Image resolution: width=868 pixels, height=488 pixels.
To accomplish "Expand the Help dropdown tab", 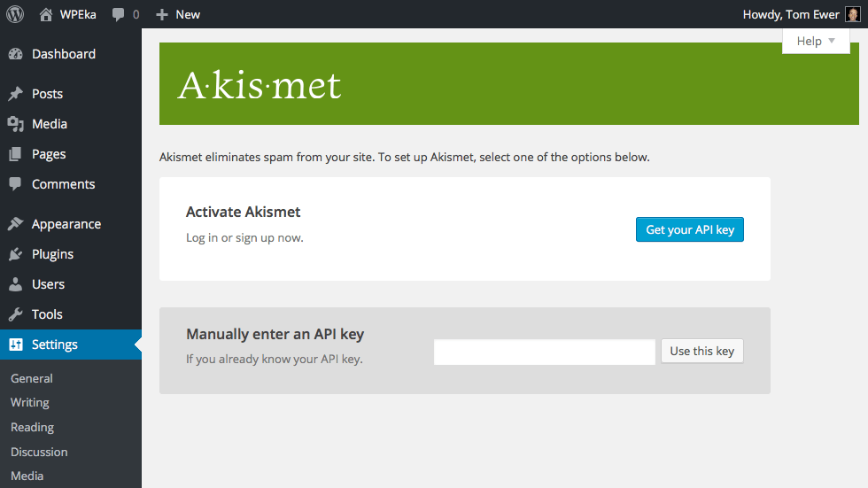I will click(x=816, y=41).
